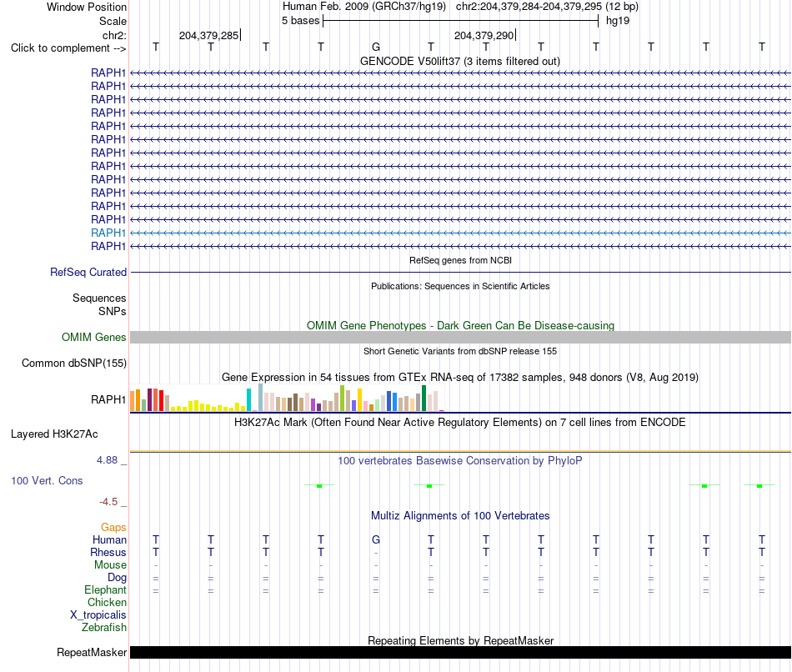Screen dimensions: 792x672
Task: Click the "Window Position" label
Action: point(87,7)
